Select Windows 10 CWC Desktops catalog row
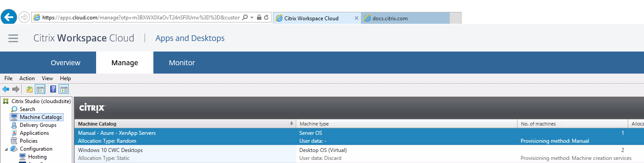644x163 pixels. [359, 154]
